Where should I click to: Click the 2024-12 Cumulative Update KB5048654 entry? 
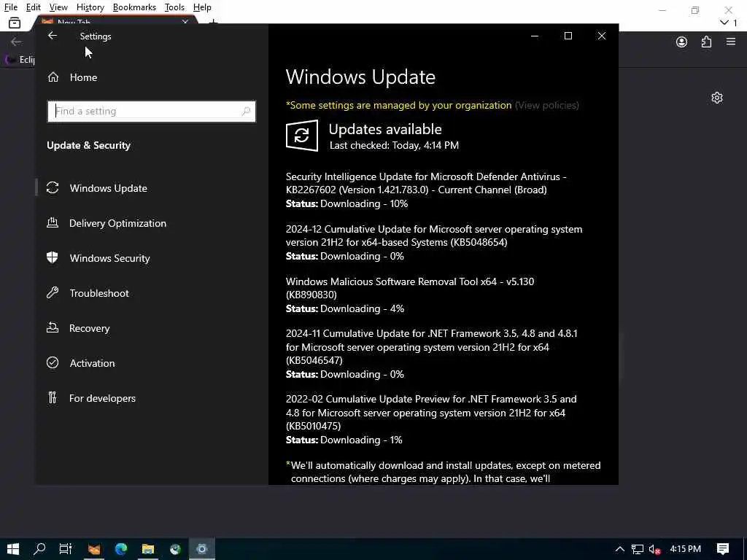[434, 236]
